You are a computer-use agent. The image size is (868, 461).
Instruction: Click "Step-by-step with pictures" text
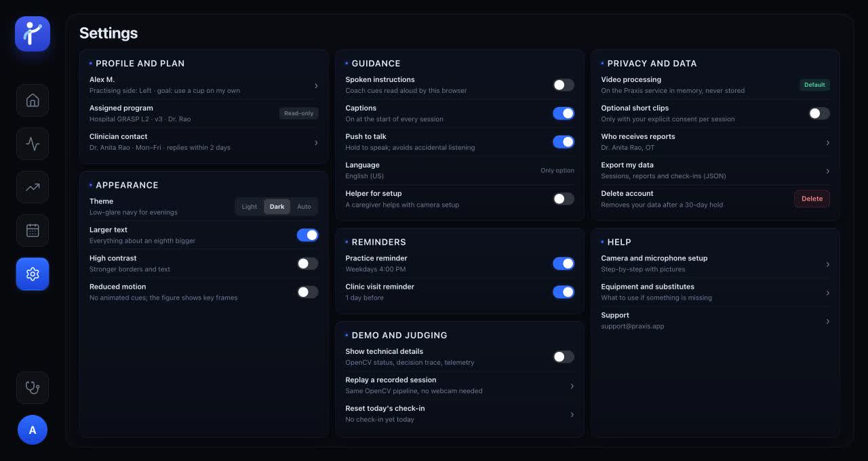(643, 269)
